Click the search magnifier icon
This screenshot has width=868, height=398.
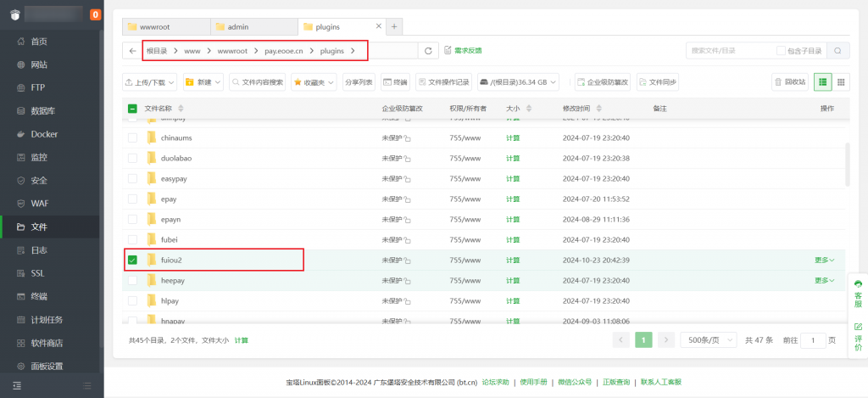pyautogui.click(x=837, y=51)
